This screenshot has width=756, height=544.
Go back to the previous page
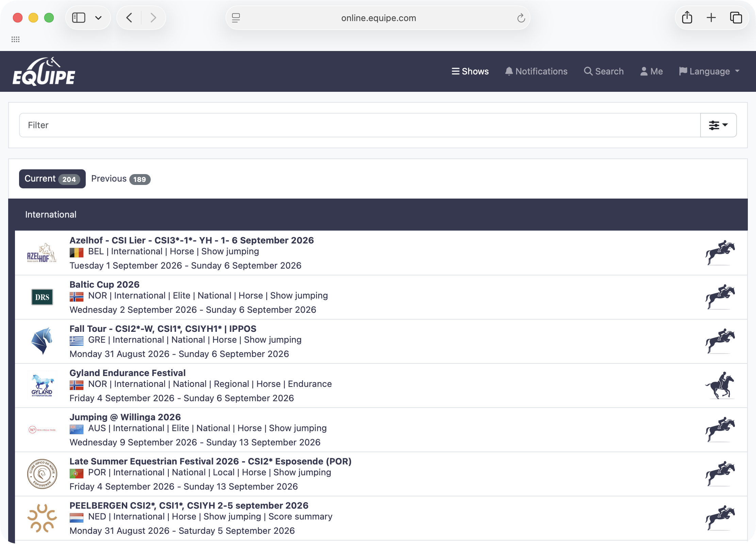pos(129,18)
